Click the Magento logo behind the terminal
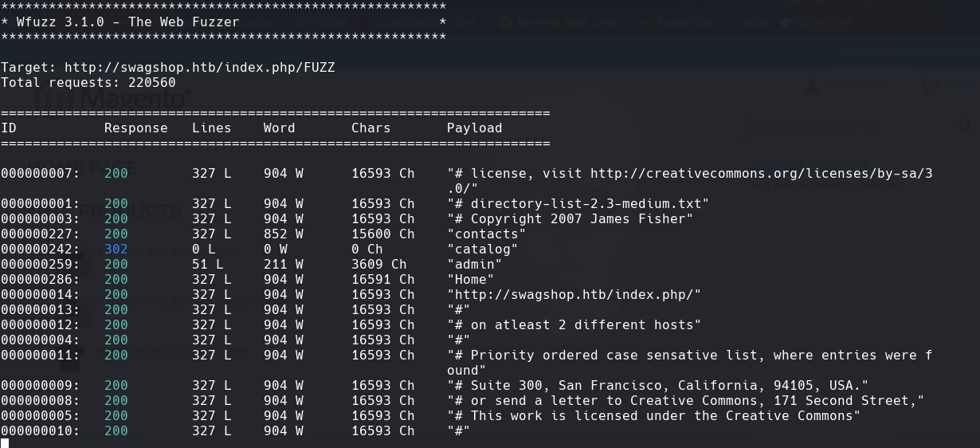 click(x=112, y=100)
